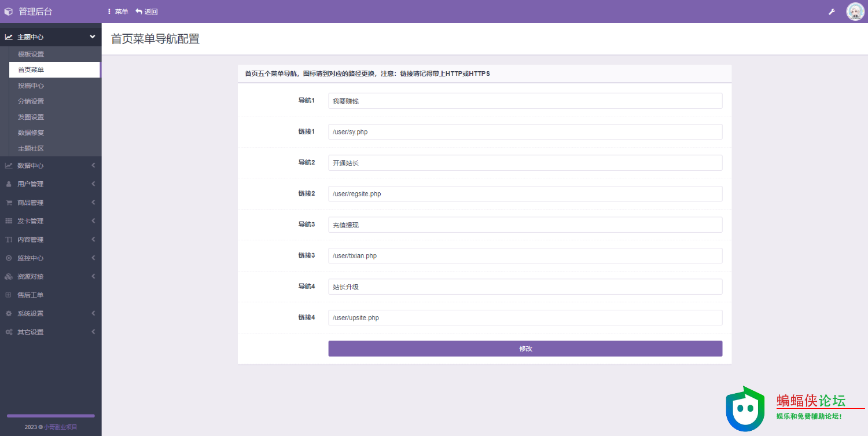Open the user avatar in top right
868x436 pixels.
[x=855, y=12]
